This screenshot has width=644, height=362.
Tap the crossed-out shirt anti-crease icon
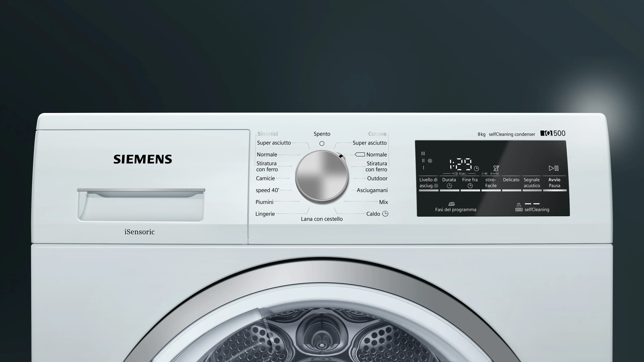pos(496,168)
